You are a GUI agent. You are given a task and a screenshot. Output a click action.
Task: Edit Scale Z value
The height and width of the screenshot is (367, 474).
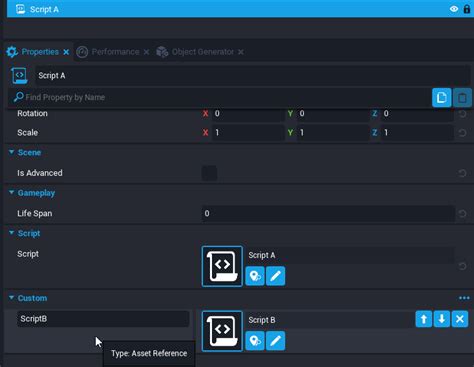coord(417,133)
